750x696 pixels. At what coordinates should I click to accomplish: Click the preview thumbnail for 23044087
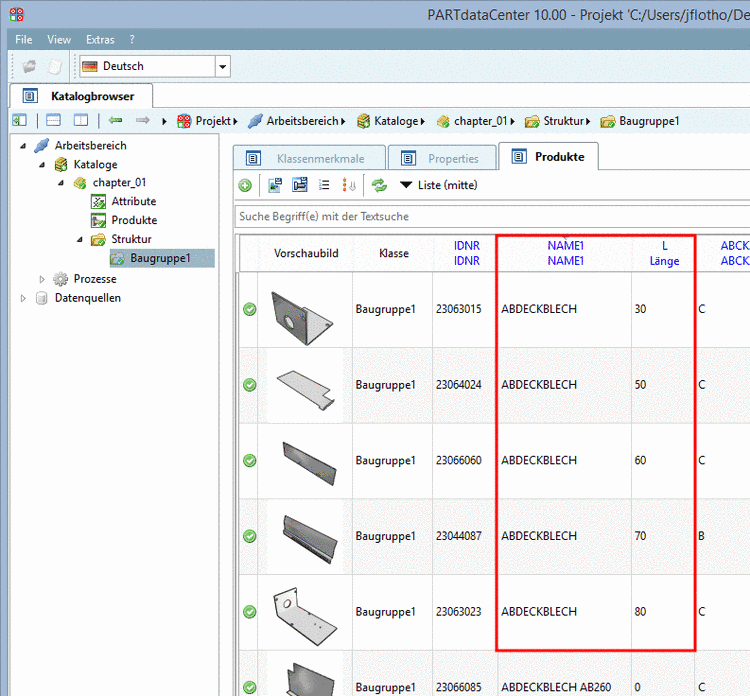[x=310, y=539]
